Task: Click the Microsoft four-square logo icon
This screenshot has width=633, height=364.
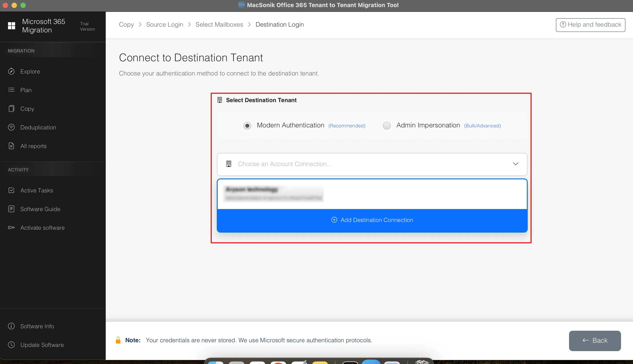Action: [x=12, y=26]
